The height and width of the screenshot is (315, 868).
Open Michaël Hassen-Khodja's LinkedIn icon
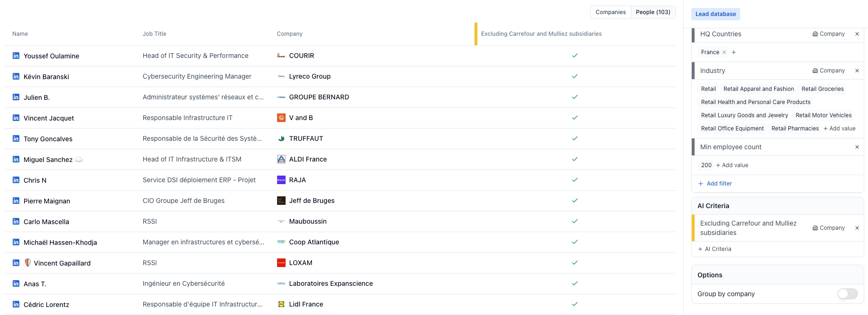point(16,242)
